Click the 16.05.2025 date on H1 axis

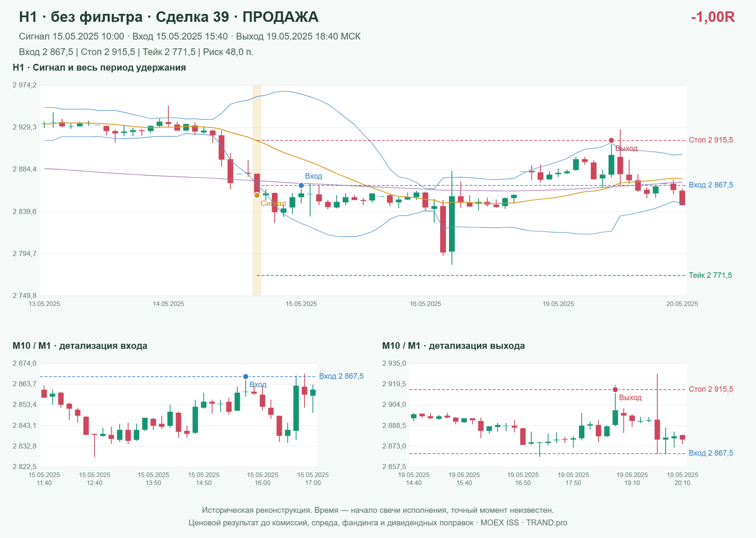[425, 304]
